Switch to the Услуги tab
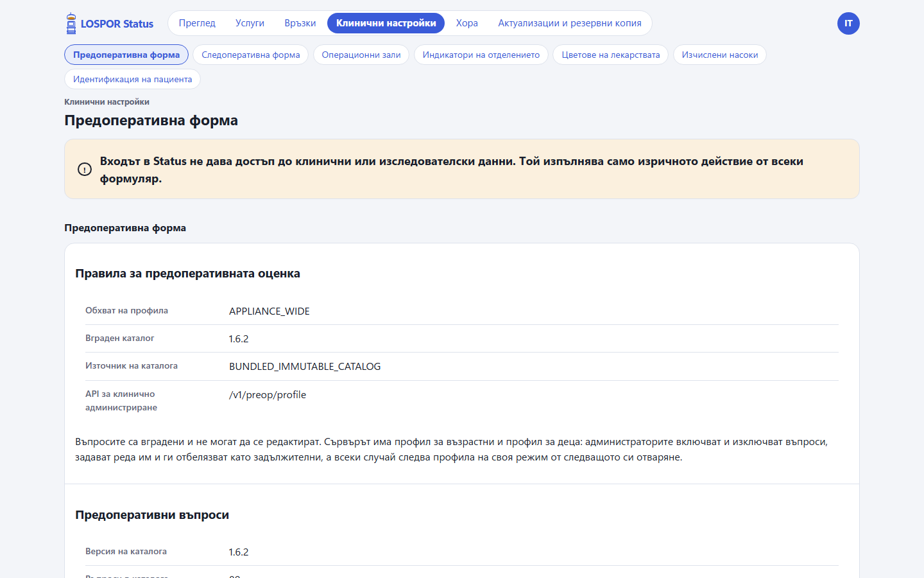 coord(250,23)
